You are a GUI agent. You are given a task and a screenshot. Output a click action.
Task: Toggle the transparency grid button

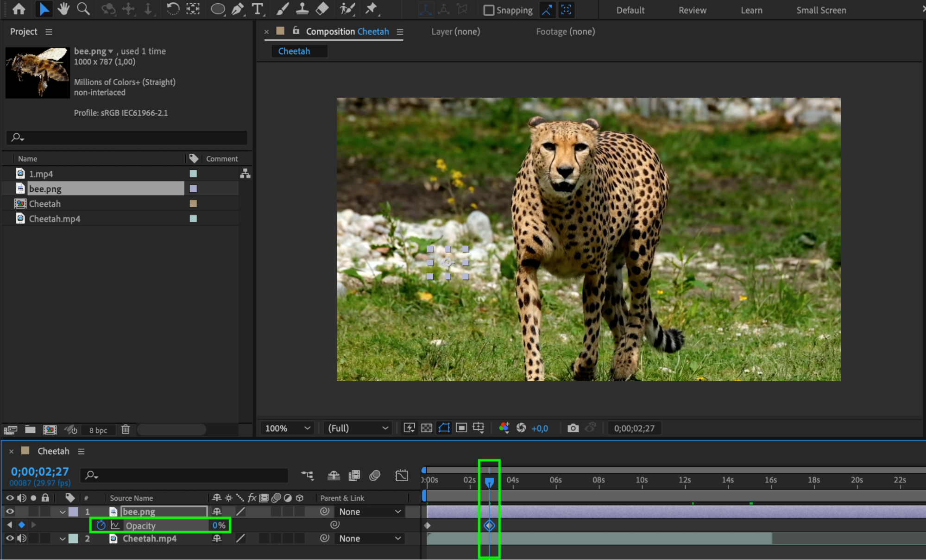click(427, 428)
